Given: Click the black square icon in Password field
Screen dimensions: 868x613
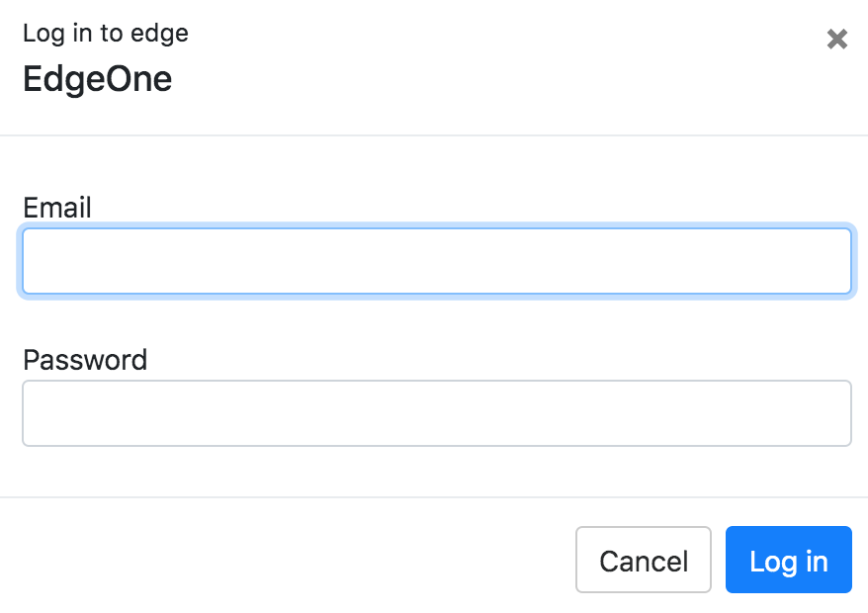Looking at the screenshot, I should 815,411.
